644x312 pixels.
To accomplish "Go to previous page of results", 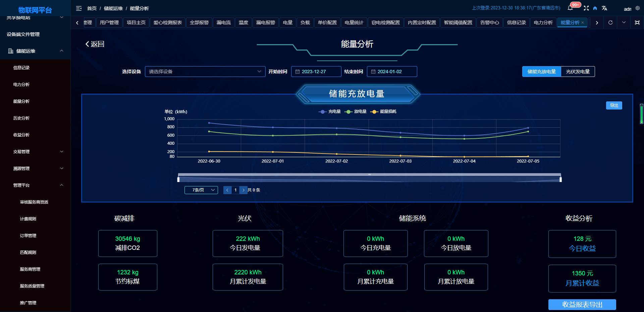I will [x=227, y=190].
